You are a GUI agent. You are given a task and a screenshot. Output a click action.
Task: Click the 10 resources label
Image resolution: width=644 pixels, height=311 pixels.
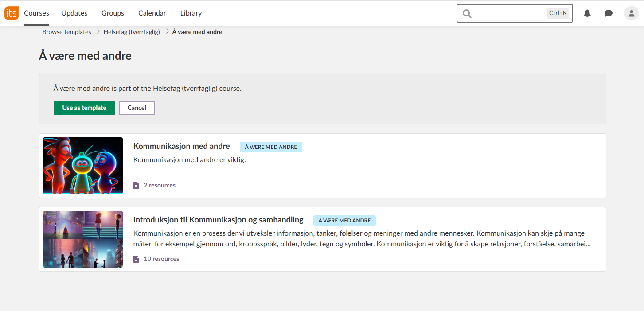point(161,259)
